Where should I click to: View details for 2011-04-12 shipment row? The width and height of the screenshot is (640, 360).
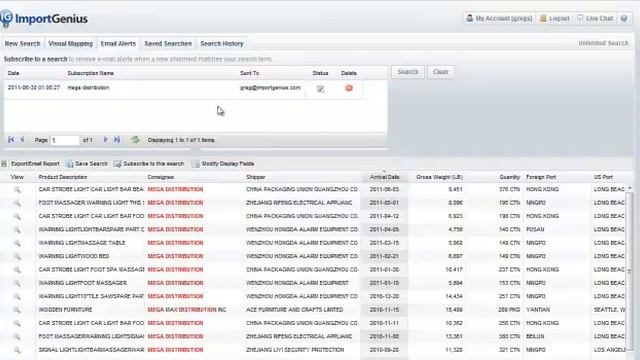[x=17, y=216]
